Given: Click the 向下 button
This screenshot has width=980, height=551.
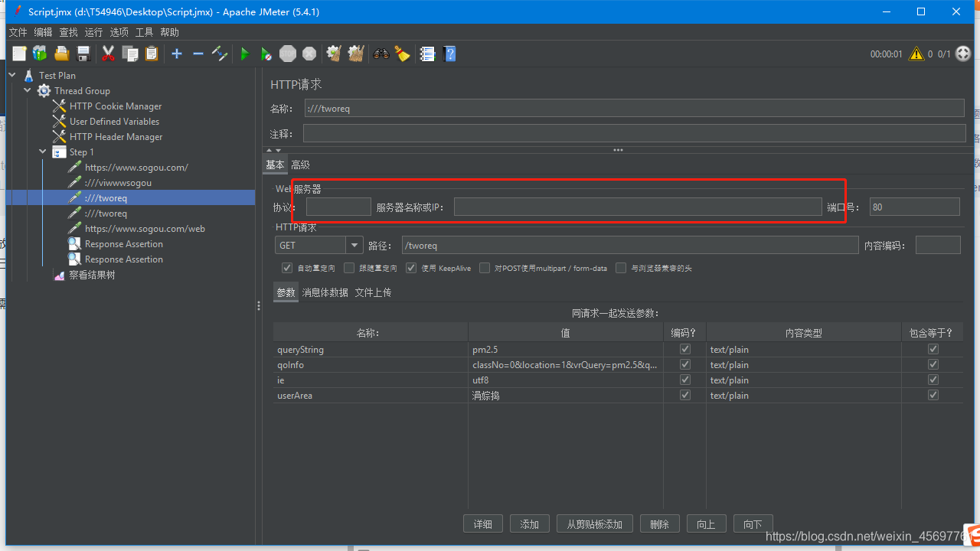Looking at the screenshot, I should pyautogui.click(x=753, y=524).
